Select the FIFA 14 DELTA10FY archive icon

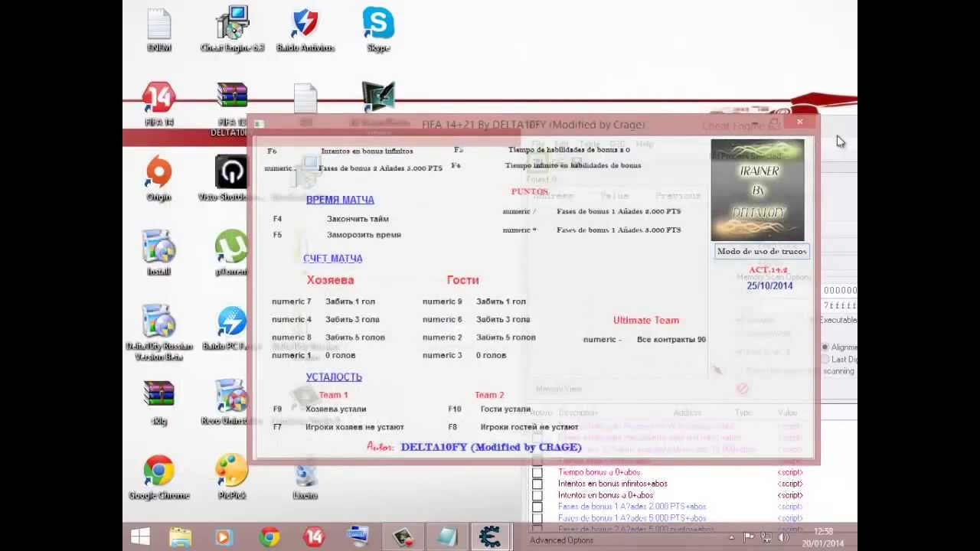pyautogui.click(x=231, y=107)
